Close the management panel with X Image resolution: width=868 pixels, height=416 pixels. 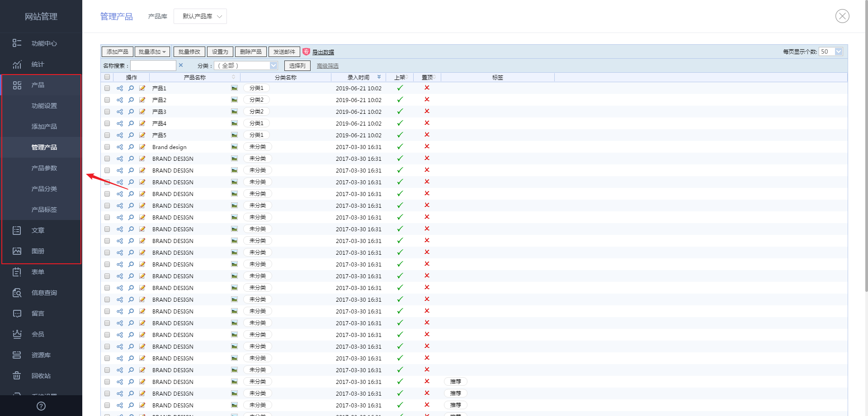coord(842,16)
